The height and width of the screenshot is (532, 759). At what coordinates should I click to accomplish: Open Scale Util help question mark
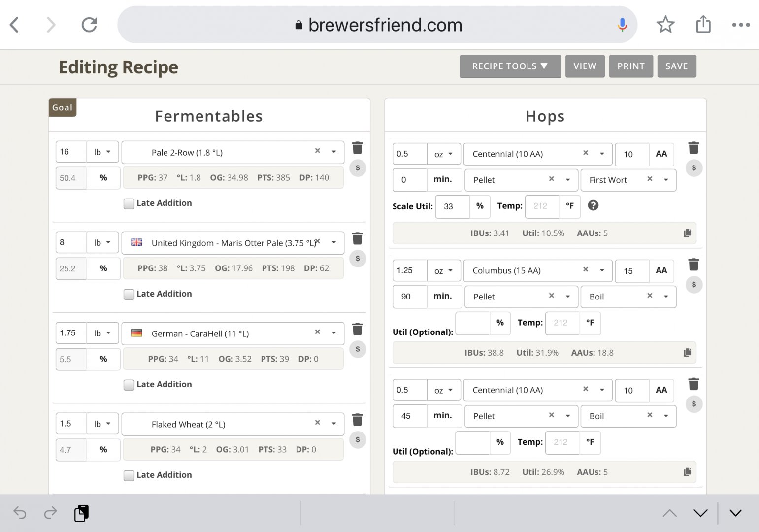594,206
